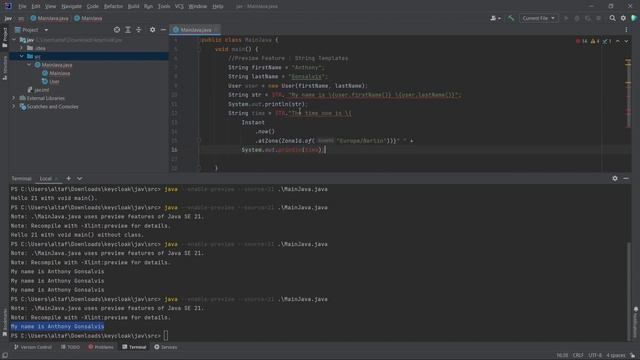Image resolution: width=640 pixels, height=360 pixels.
Task: Open the Build menu
Action: [133, 6]
